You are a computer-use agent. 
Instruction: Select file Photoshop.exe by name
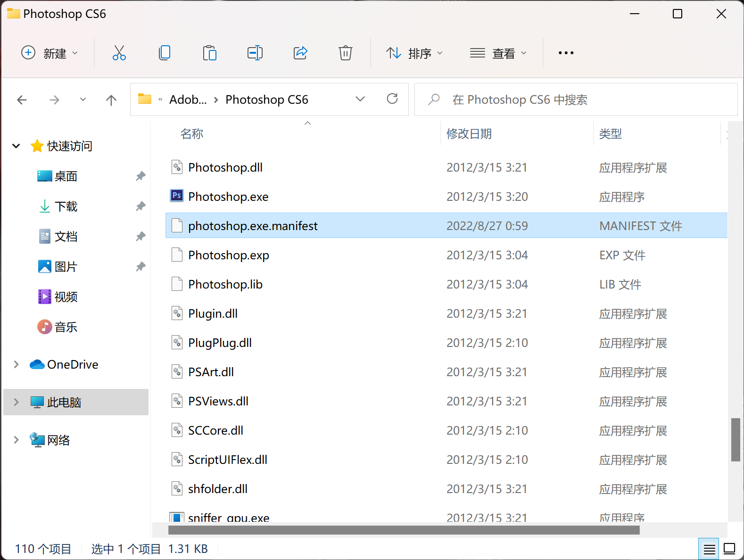point(228,197)
